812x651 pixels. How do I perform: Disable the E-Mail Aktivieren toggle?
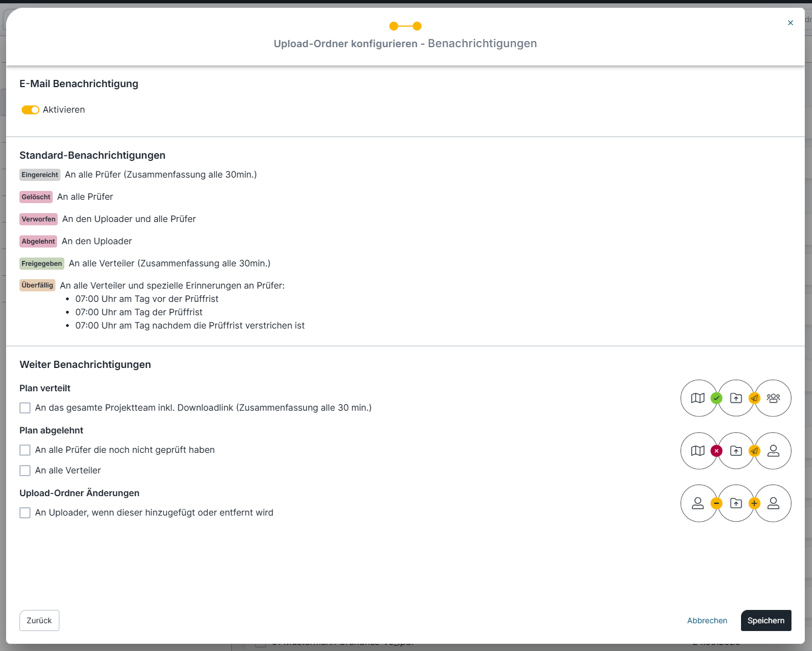click(x=31, y=110)
